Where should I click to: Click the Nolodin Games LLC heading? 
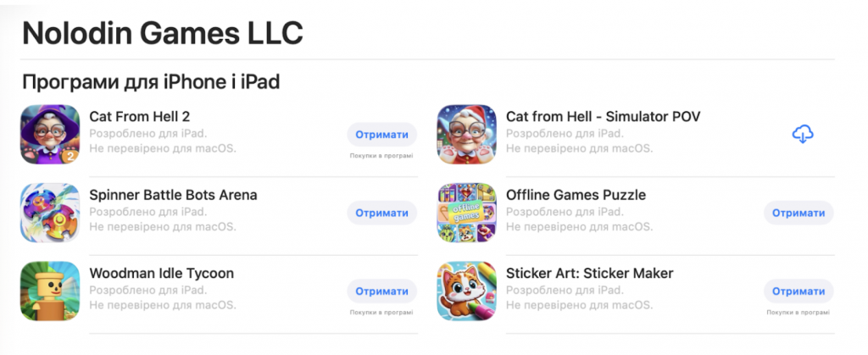click(x=163, y=33)
